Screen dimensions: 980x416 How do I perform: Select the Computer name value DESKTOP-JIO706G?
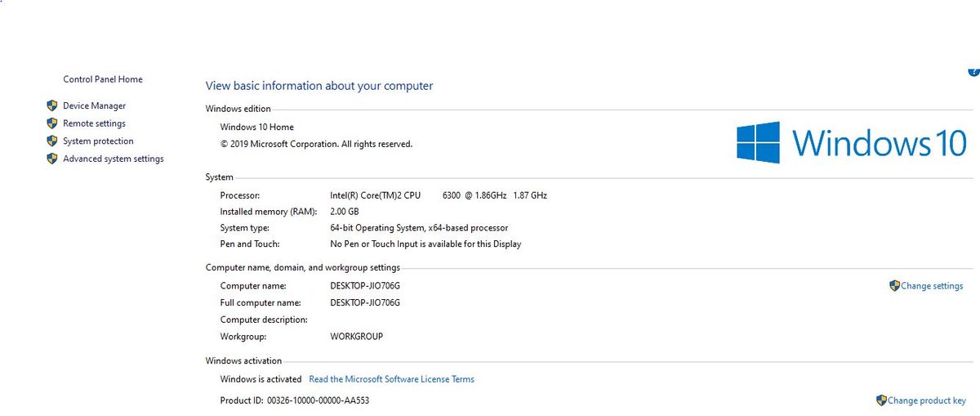pos(365,286)
